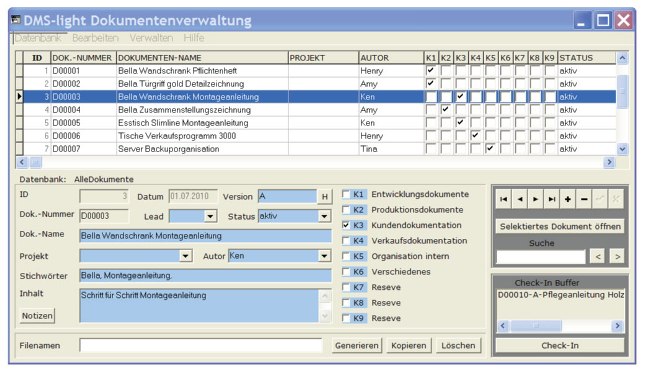The width and height of the screenshot is (647, 372).
Task: Add new record with plus icon
Action: point(568,199)
